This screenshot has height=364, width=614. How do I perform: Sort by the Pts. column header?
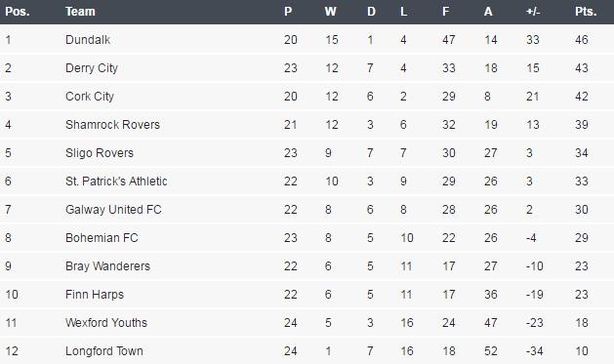click(586, 11)
